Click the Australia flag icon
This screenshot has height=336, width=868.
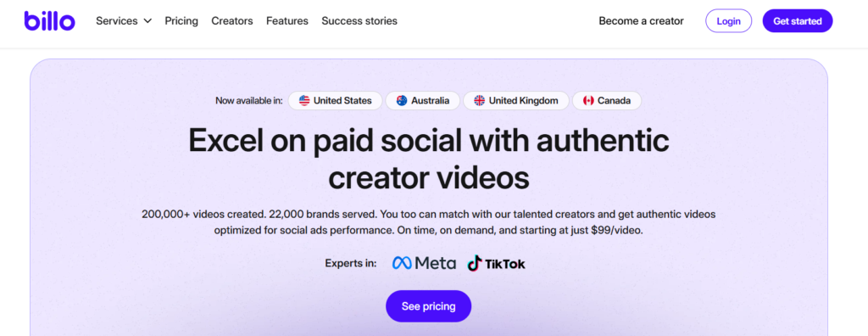pos(402,101)
